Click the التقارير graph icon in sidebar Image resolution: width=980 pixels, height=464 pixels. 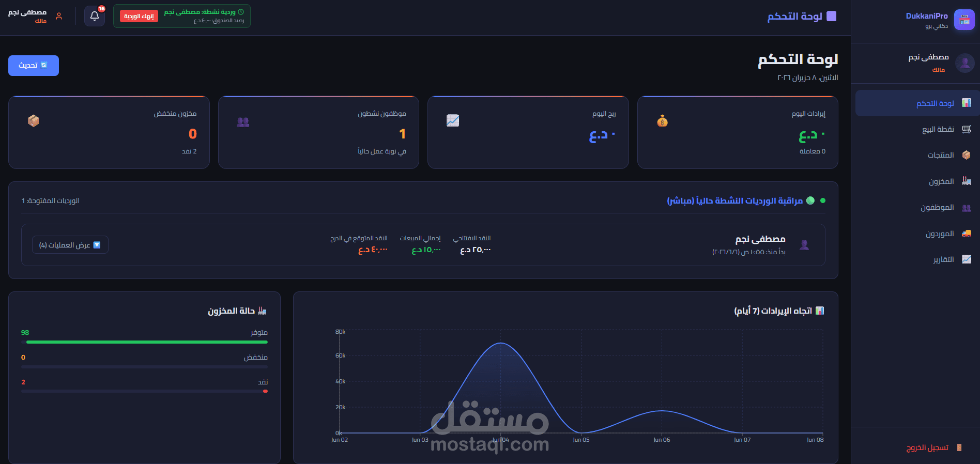(966, 259)
